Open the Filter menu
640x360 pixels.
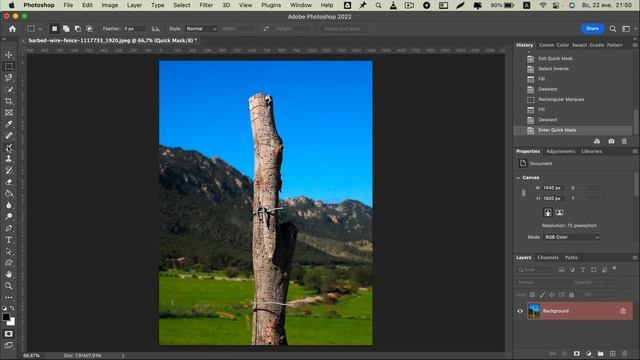[x=206, y=5]
